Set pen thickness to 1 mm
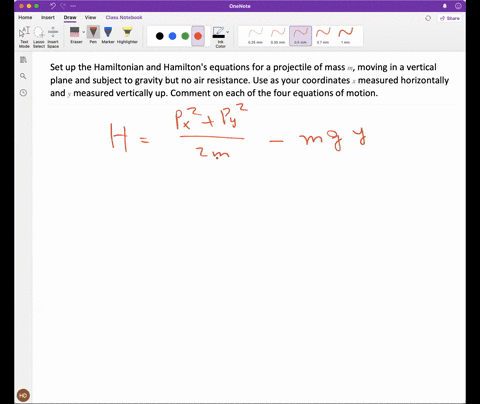Image resolution: width=480 pixels, height=404 pixels. 345,36
